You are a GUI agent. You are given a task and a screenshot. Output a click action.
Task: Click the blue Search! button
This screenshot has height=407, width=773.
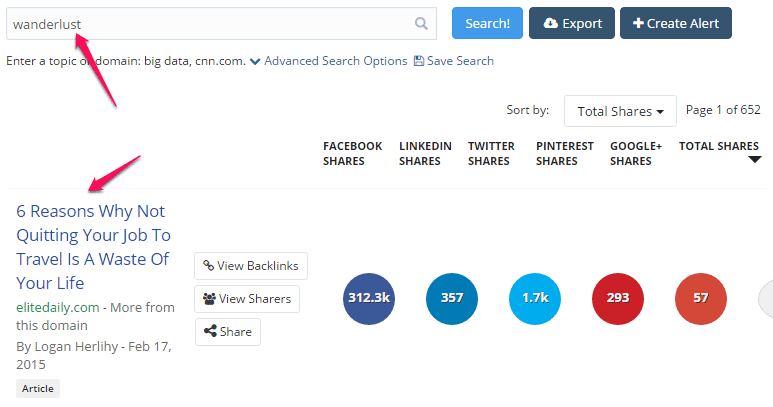click(487, 23)
